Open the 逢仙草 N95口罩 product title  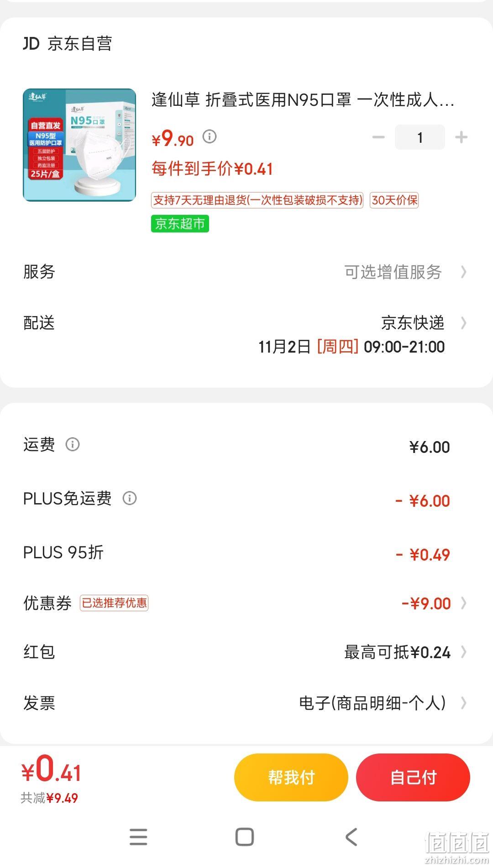(303, 99)
